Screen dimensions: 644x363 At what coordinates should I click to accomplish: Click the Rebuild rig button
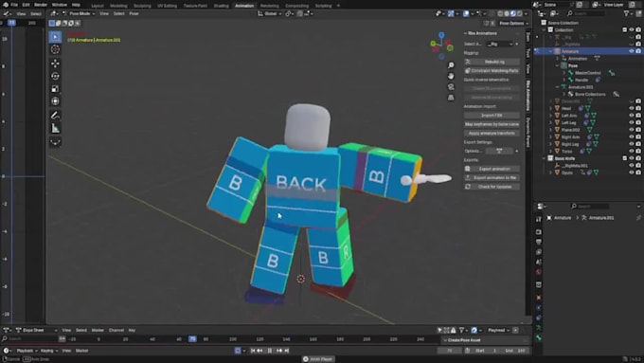point(492,62)
